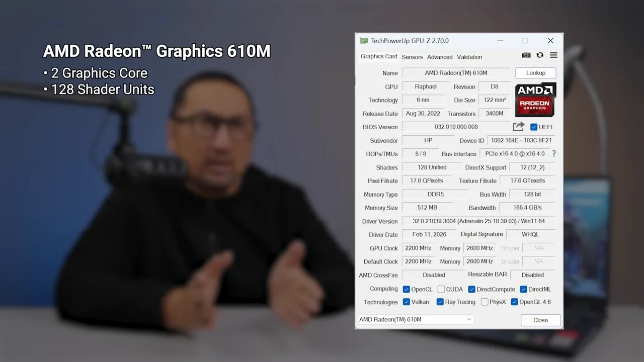Toggle the DirectCompute checkbox
The height and width of the screenshot is (362, 644).
pos(472,289)
